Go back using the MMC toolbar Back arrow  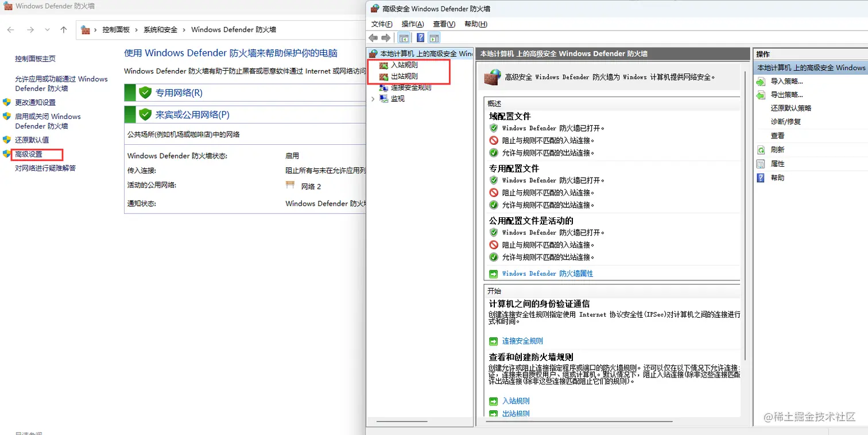coord(373,38)
